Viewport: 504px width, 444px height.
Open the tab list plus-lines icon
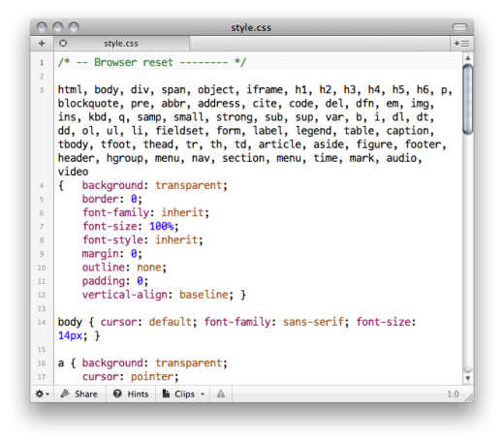pyautogui.click(x=461, y=44)
